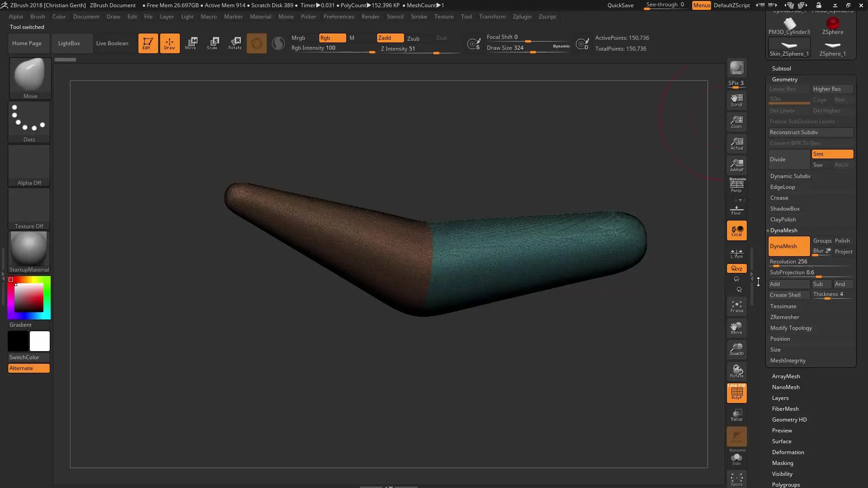
Task: Open the Zplugin menu
Action: [522, 17]
